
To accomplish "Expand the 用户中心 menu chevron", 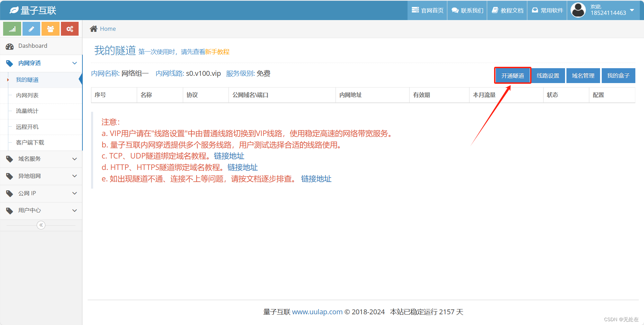I will pyautogui.click(x=74, y=210).
